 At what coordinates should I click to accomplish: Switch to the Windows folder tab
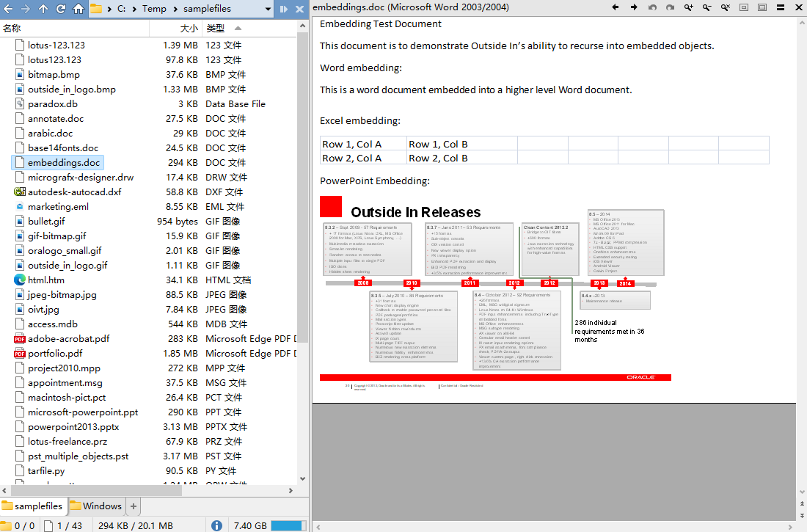click(96, 506)
